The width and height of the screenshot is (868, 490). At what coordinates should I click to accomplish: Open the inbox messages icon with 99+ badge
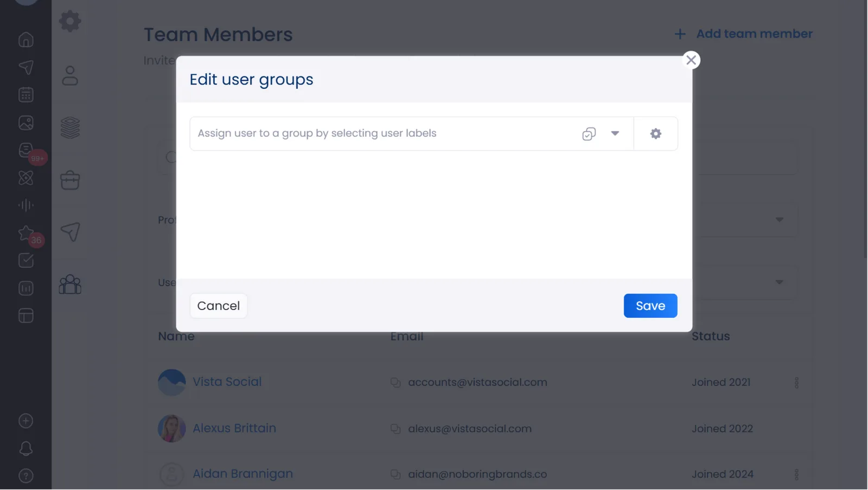click(x=26, y=150)
